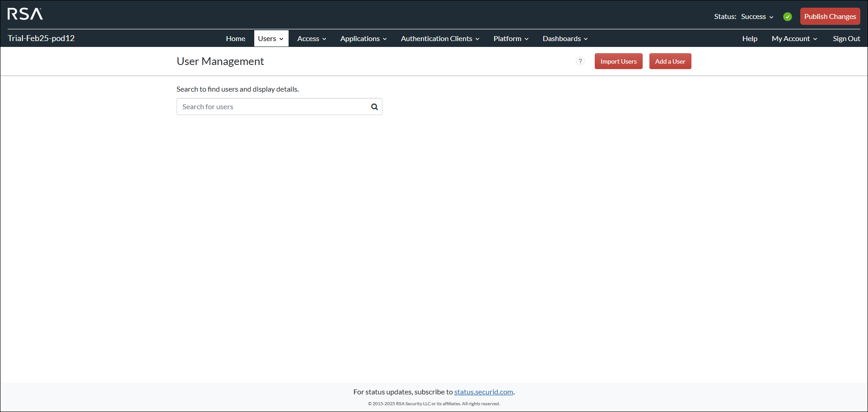This screenshot has width=868, height=412.
Task: Expand the Access menu
Action: [x=312, y=39]
